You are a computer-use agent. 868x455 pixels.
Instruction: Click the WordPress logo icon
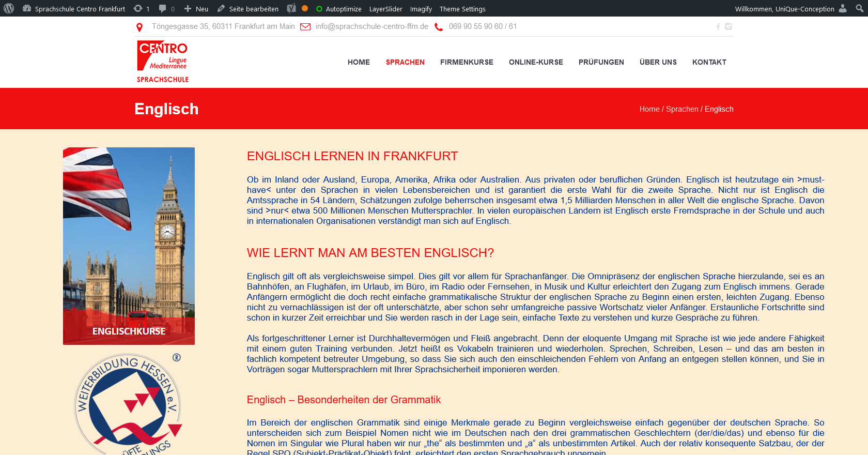[9, 9]
